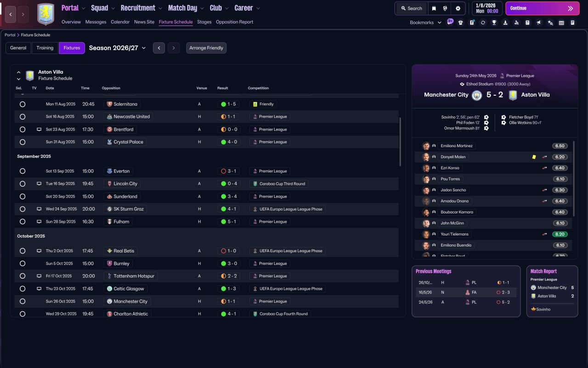
Task: Click the Portal breadcrumb link
Action: tap(10, 35)
